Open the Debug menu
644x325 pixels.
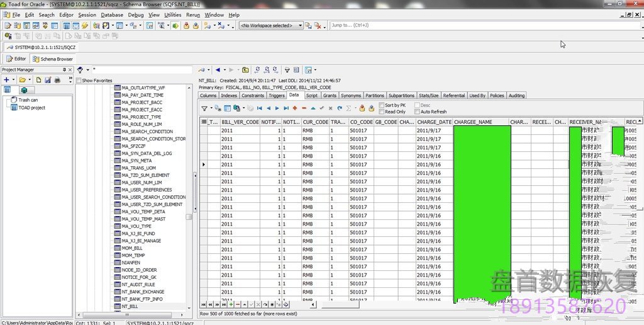pyautogui.click(x=136, y=15)
